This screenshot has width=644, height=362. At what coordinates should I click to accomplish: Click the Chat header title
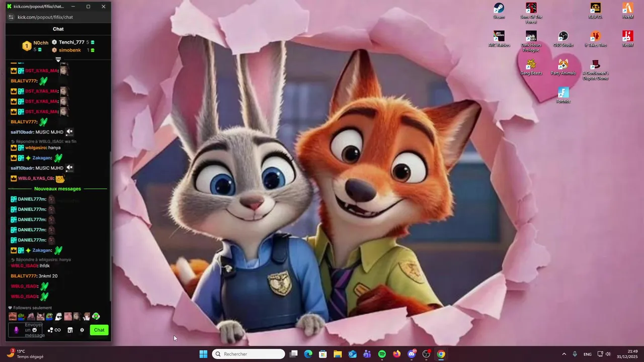pyautogui.click(x=58, y=29)
